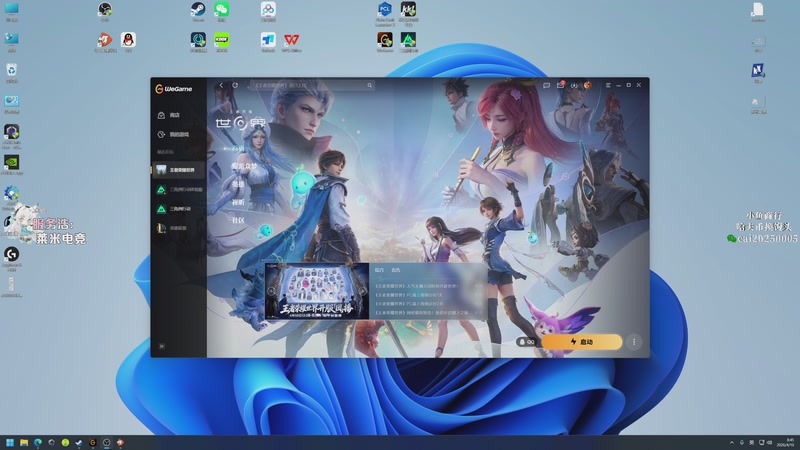Screen dimensions: 800x450
Task: Open the OBS Studio desktop shortcut
Action: coord(105,10)
